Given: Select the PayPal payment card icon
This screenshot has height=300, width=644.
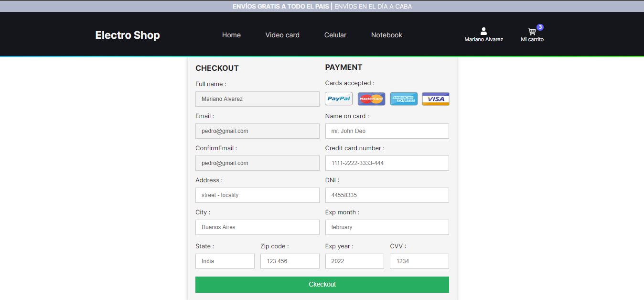Looking at the screenshot, I should 338,99.
